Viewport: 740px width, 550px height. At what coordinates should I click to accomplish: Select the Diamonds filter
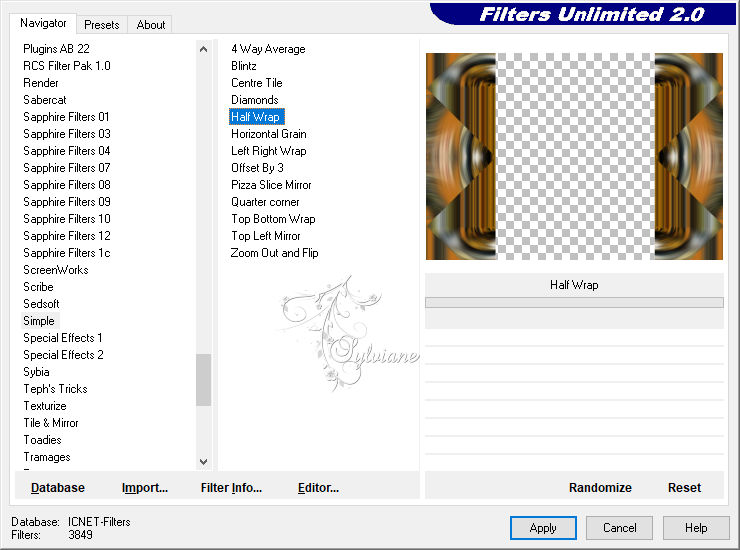255,100
